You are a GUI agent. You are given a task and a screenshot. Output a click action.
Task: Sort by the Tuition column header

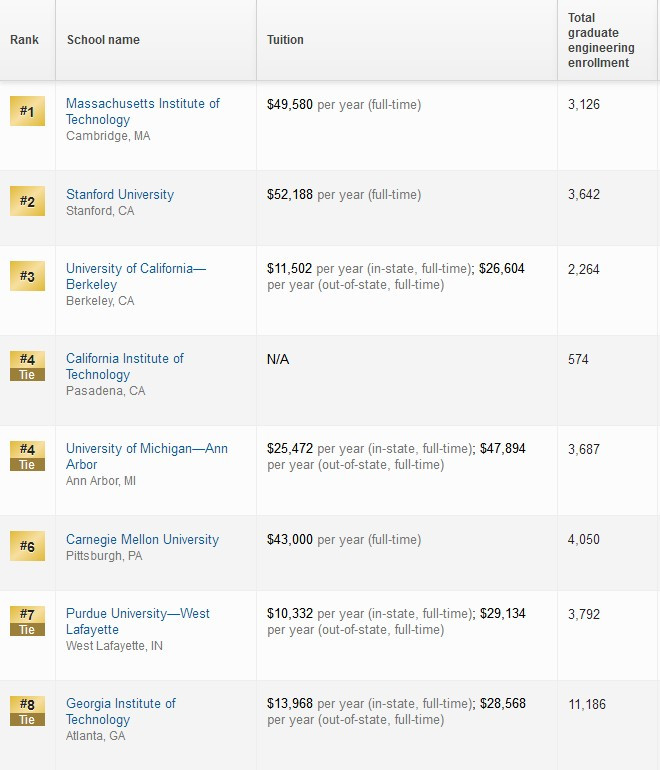285,40
